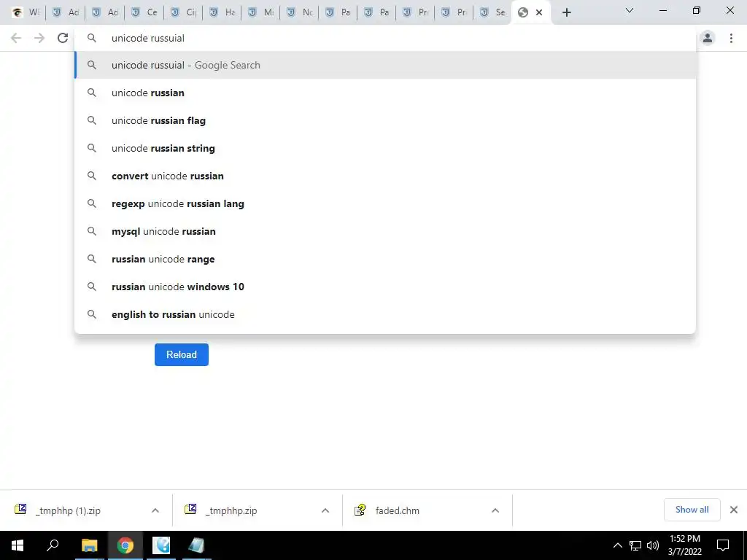Open clock showing 1:52 PM
Image resolution: width=747 pixels, height=560 pixels.
pyautogui.click(x=684, y=545)
